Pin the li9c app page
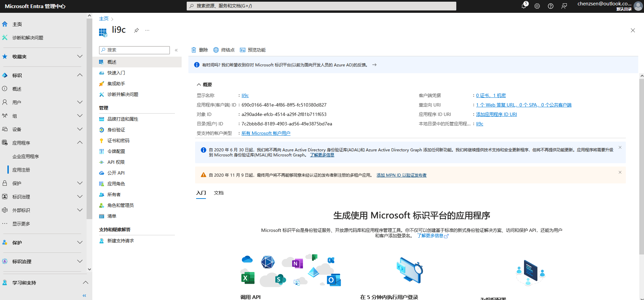644x300 pixels. tap(136, 30)
